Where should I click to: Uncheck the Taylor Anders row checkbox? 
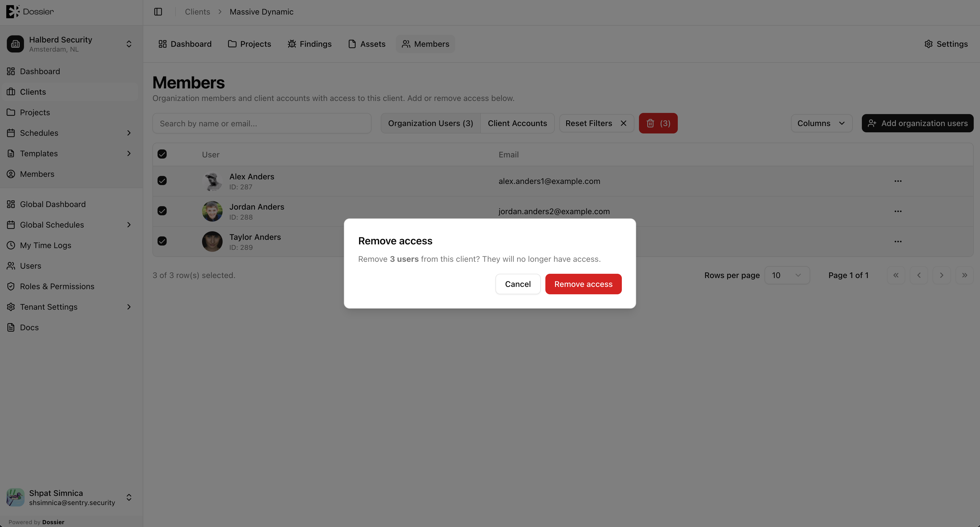click(162, 241)
